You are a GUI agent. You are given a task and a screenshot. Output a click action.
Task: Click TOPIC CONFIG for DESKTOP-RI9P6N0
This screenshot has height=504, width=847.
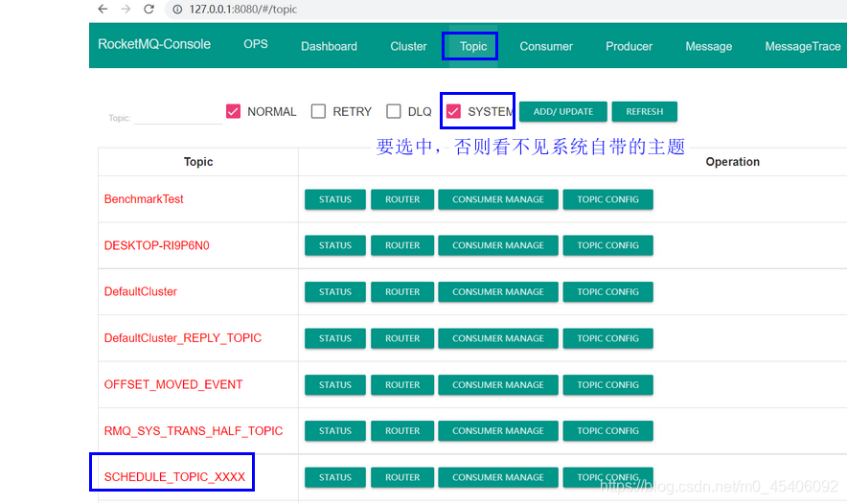(x=607, y=245)
